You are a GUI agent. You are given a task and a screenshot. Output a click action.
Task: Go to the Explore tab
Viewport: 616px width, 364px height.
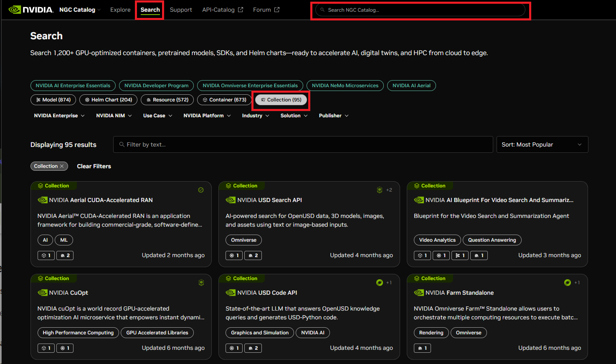tap(120, 10)
